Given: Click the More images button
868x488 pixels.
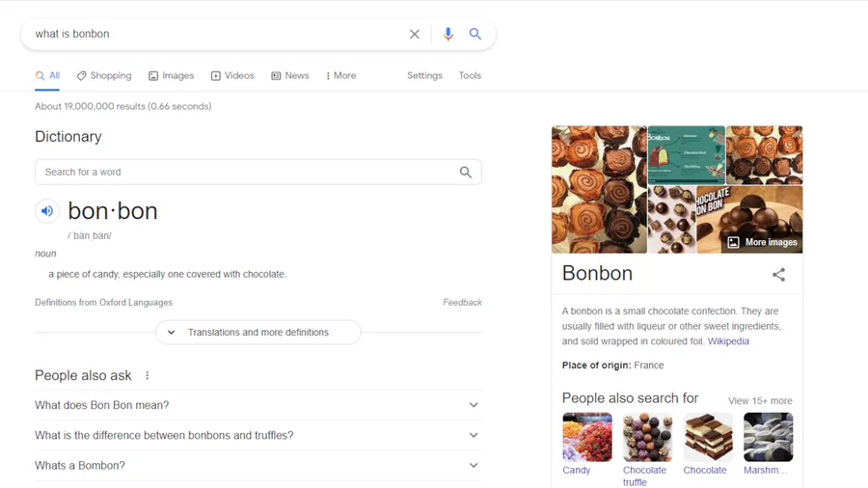Looking at the screenshot, I should [763, 242].
